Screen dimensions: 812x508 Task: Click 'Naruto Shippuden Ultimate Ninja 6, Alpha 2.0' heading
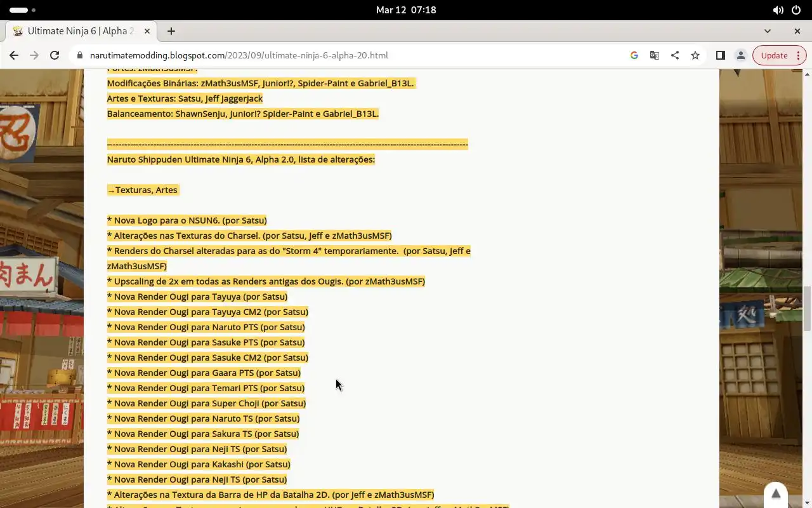tap(241, 159)
